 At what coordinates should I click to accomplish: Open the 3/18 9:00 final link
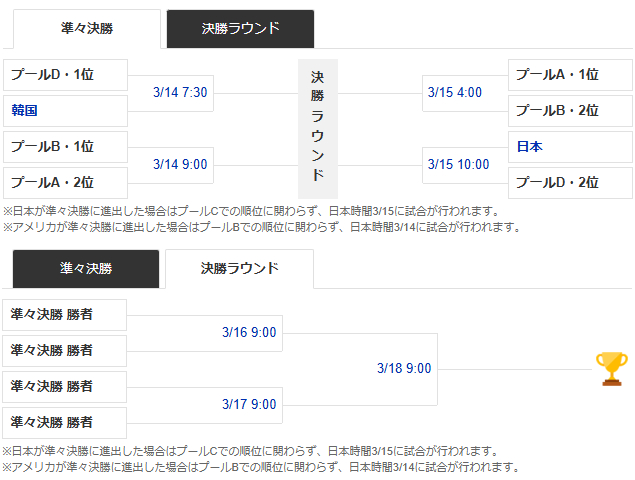point(404,369)
